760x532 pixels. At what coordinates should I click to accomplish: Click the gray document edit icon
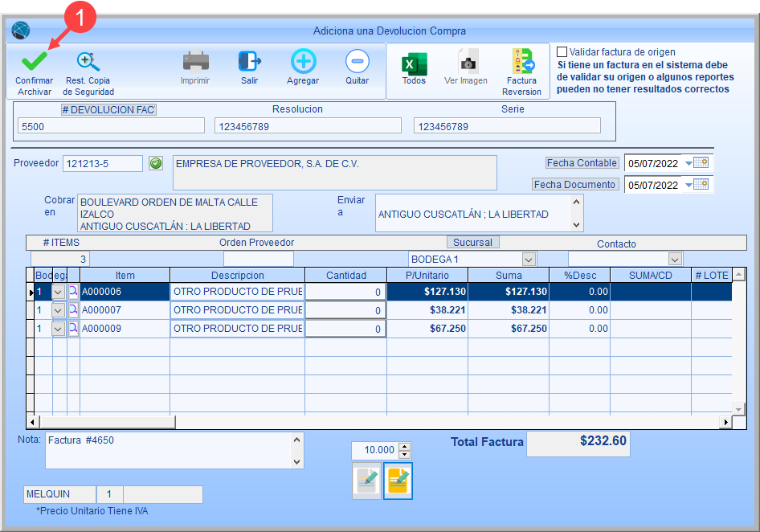[367, 481]
